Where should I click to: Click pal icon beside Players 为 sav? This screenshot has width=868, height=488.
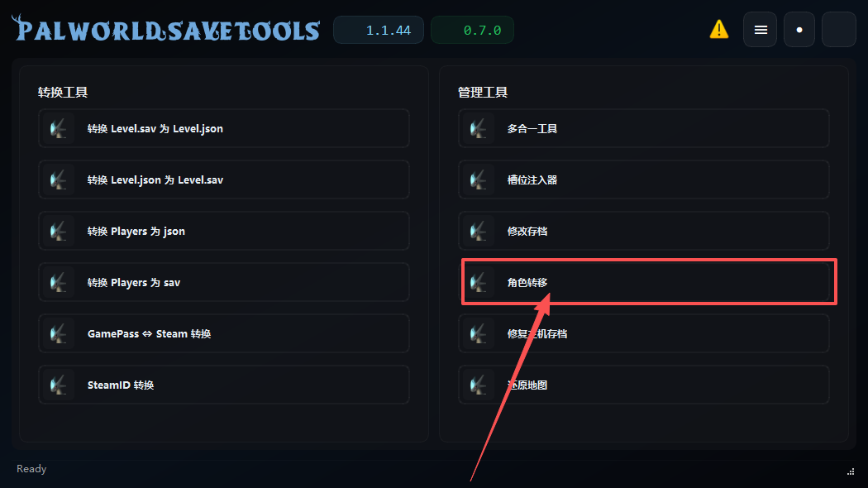(x=58, y=283)
